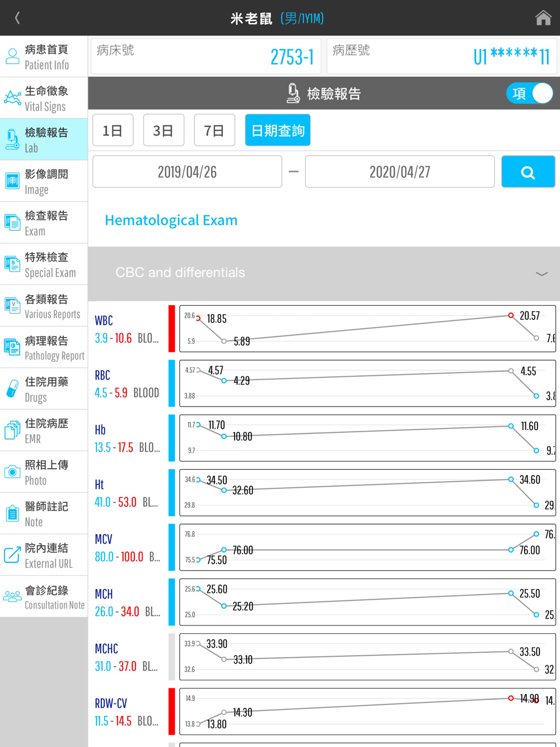The image size is (560, 747).
Task: Click Hematological Exam heading
Action: tap(171, 220)
